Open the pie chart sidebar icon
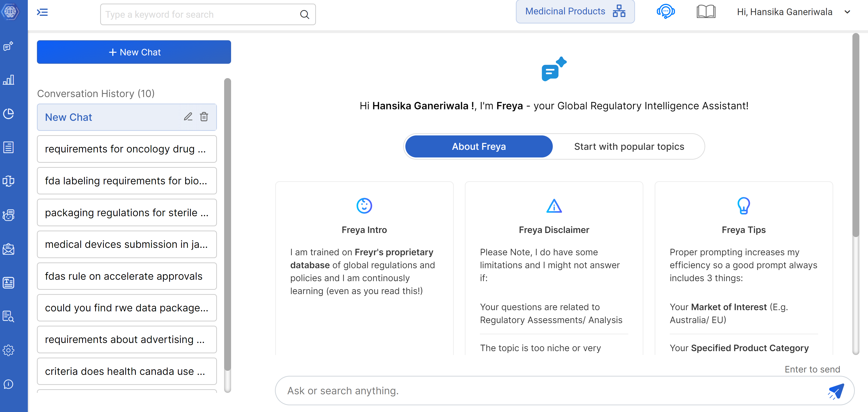Image resolution: width=868 pixels, height=412 pixels. [8, 114]
